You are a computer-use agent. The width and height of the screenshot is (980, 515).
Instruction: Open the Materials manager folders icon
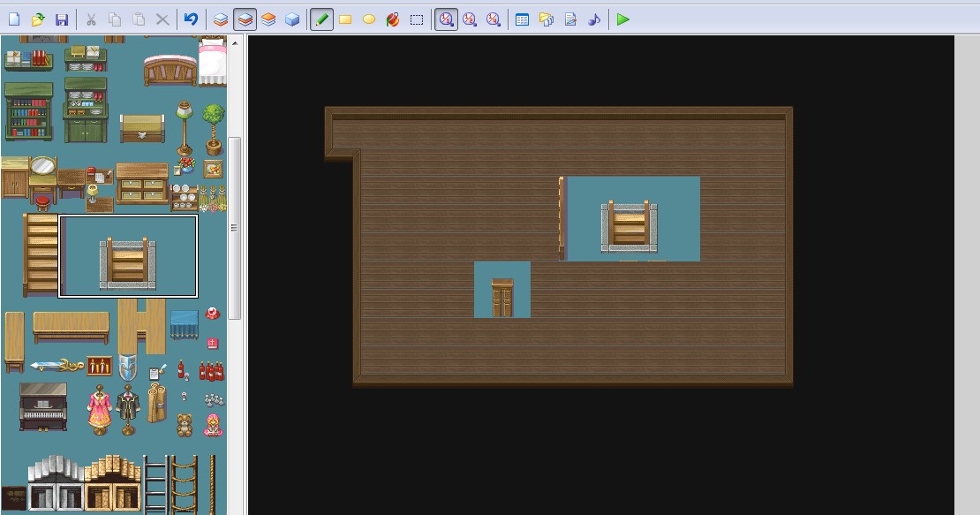pos(547,19)
